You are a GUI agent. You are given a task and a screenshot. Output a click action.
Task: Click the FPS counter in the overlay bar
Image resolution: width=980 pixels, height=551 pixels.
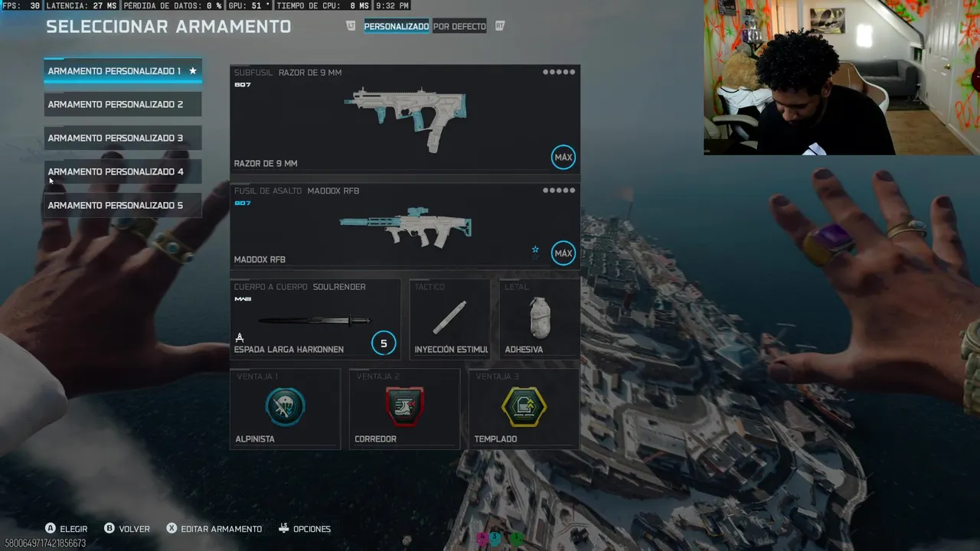coord(21,5)
